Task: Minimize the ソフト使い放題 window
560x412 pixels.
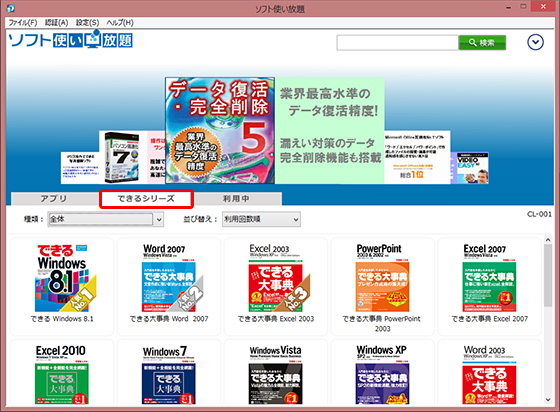Action: point(508,7)
